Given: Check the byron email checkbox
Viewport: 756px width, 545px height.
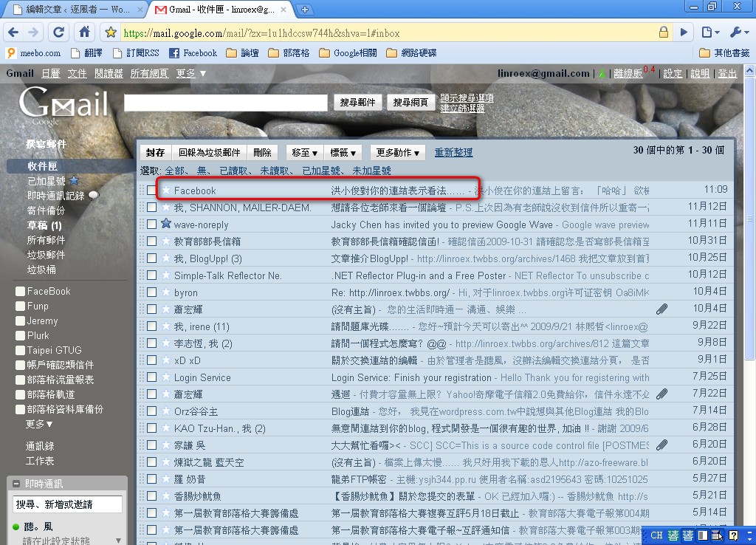Looking at the screenshot, I should click(152, 292).
